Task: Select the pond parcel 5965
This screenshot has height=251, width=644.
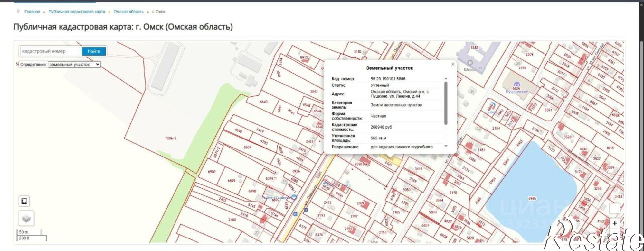Action: (532, 198)
